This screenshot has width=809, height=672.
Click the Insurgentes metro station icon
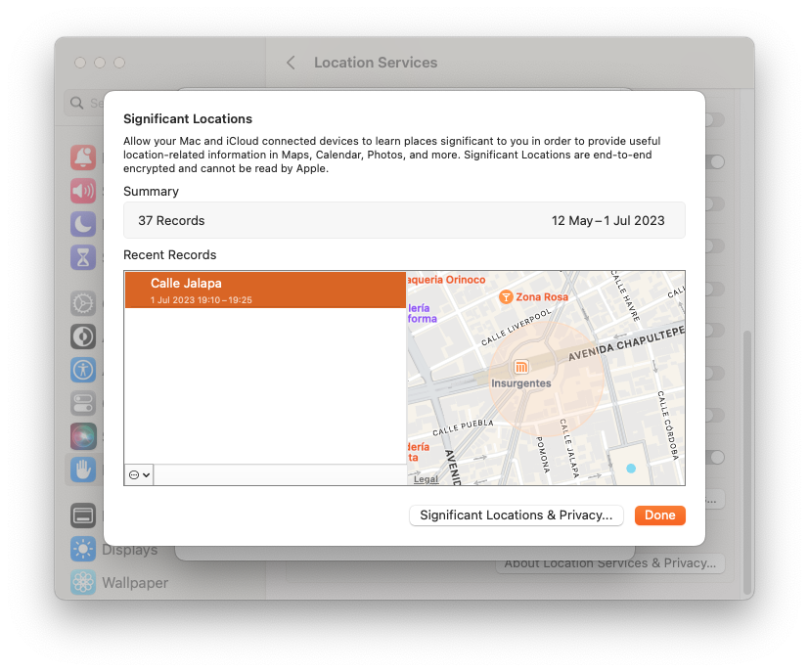[521, 367]
